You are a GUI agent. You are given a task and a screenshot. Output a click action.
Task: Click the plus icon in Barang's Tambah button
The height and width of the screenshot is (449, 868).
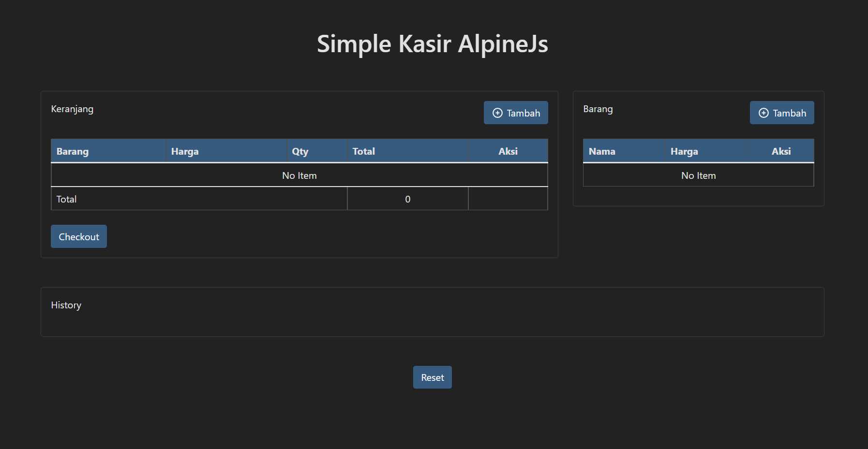click(763, 113)
